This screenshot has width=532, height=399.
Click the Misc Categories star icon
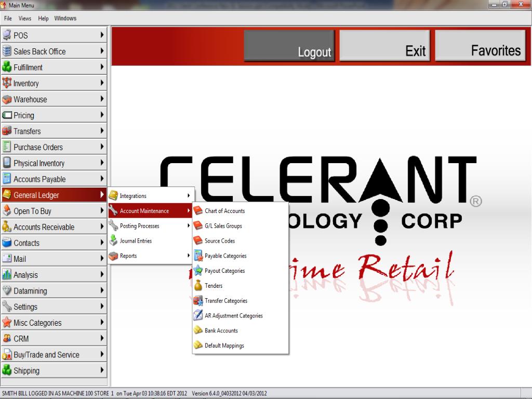click(x=7, y=322)
